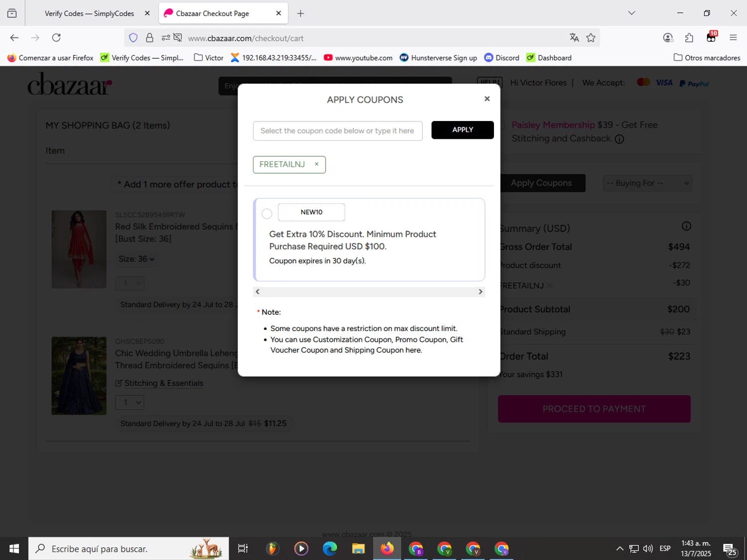Open Hunsterverse Sign up bookmark

(438, 58)
